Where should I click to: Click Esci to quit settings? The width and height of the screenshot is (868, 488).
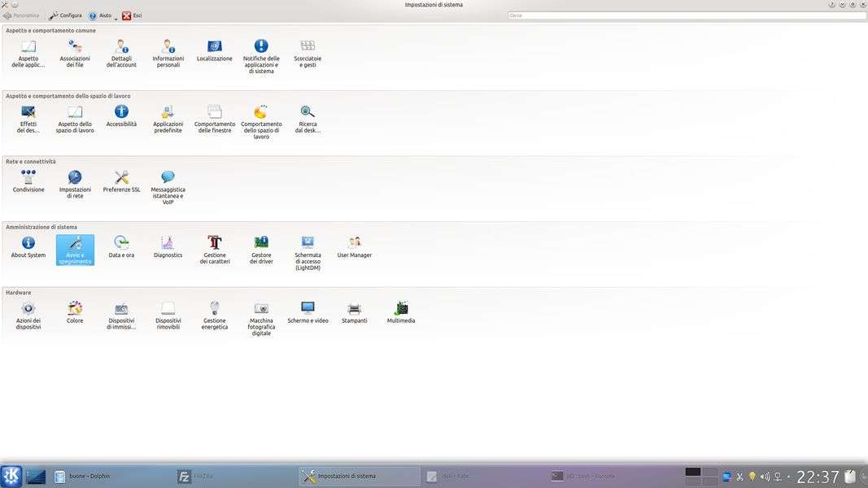tap(133, 15)
